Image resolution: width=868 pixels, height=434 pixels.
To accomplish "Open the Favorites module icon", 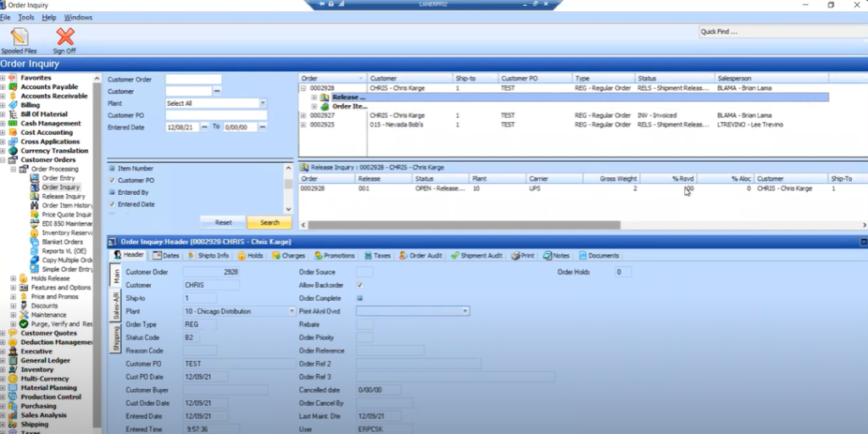I will (x=13, y=78).
